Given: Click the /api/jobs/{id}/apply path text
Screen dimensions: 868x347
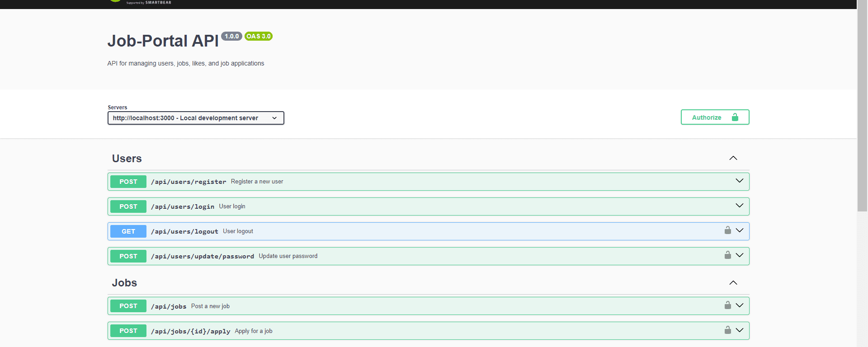Looking at the screenshot, I should pyautogui.click(x=190, y=331).
